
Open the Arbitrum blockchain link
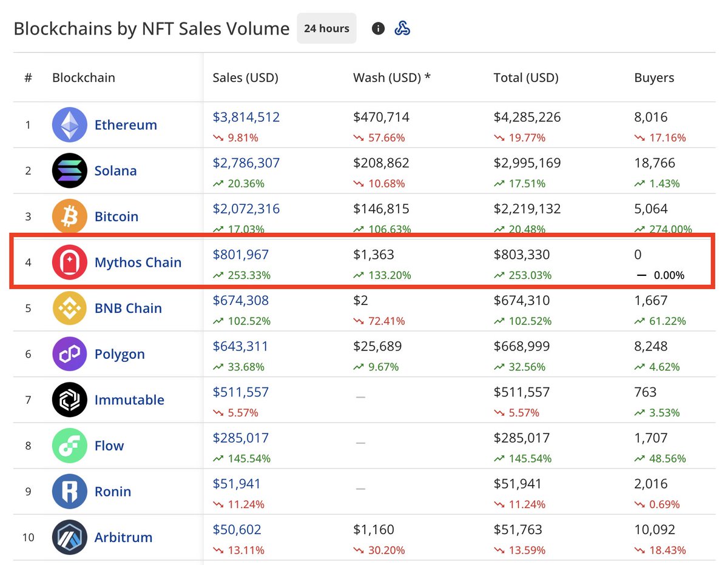pyautogui.click(x=123, y=537)
